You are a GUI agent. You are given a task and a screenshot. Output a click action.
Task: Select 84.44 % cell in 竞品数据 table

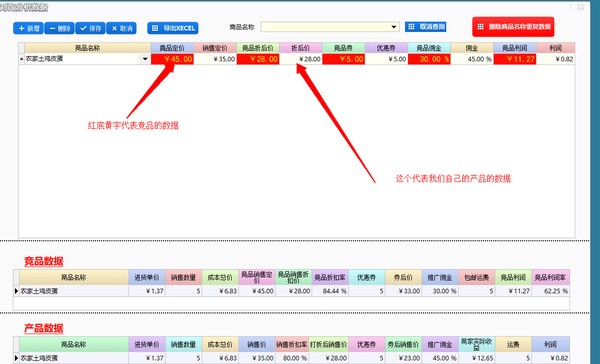point(330,291)
